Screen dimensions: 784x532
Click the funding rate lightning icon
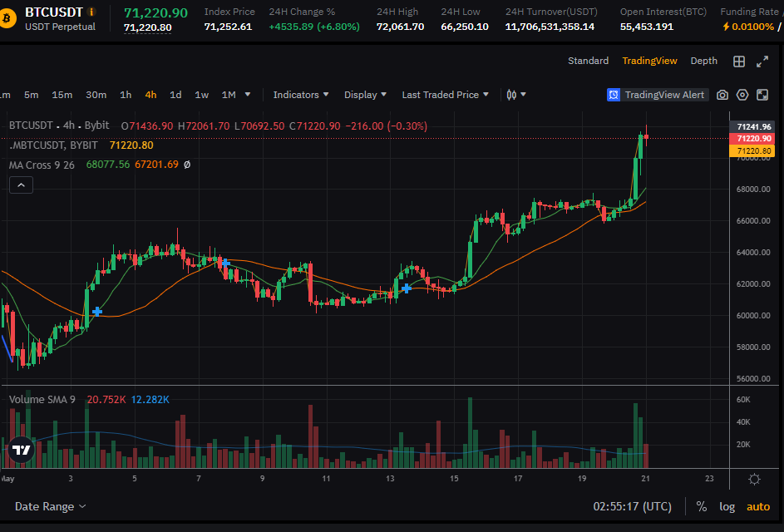click(x=726, y=27)
